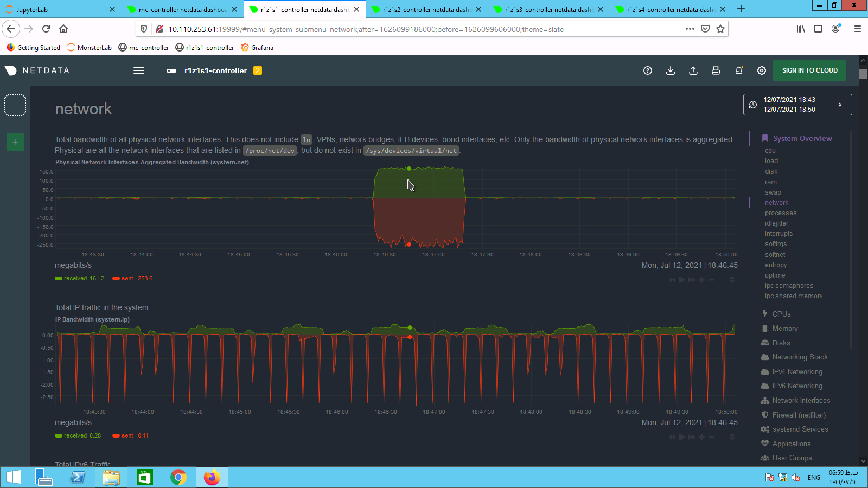Open the date and time range picker
Screen dimensions: 868x488
[x=797, y=105]
